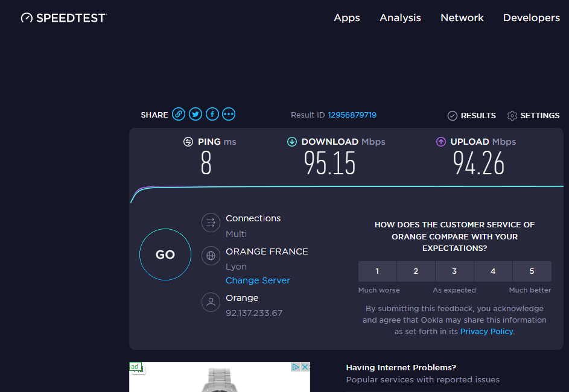Open the Apps menu

(346, 17)
